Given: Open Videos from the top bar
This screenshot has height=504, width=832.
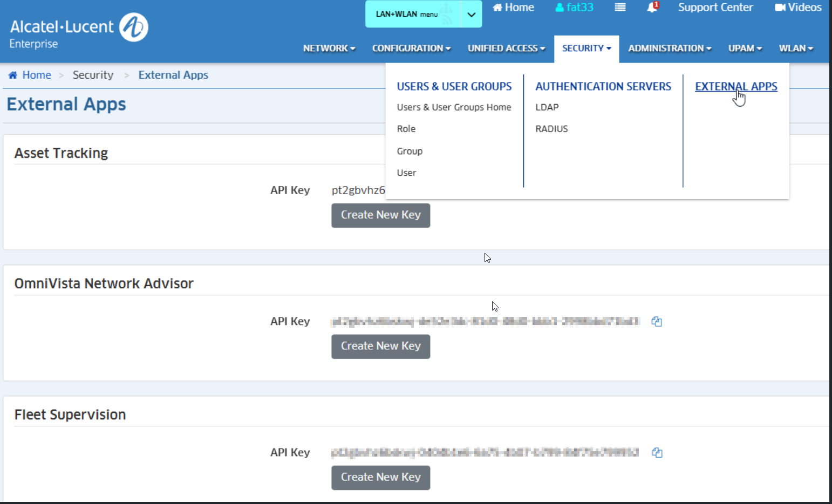Looking at the screenshot, I should click(798, 8).
